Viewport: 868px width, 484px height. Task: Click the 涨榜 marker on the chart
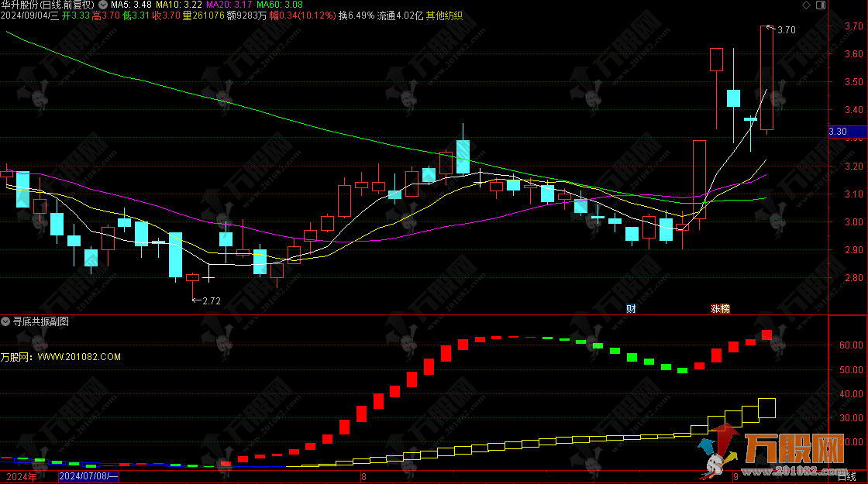[720, 308]
